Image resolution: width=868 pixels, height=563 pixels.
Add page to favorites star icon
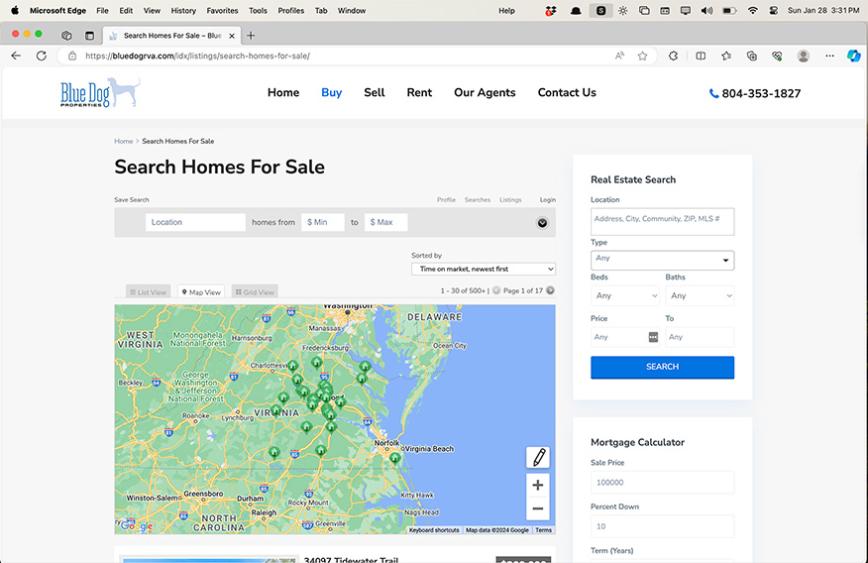coord(642,56)
